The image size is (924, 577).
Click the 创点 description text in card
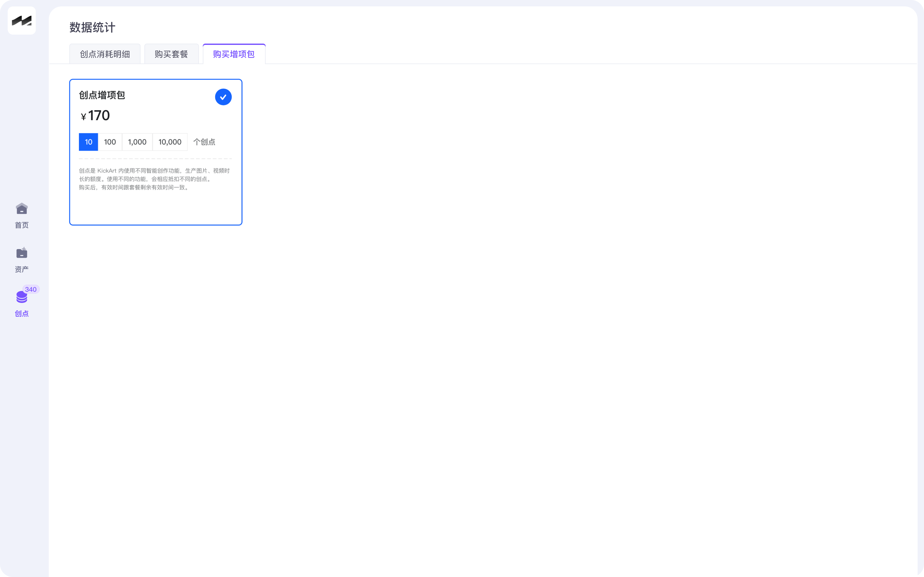click(154, 179)
